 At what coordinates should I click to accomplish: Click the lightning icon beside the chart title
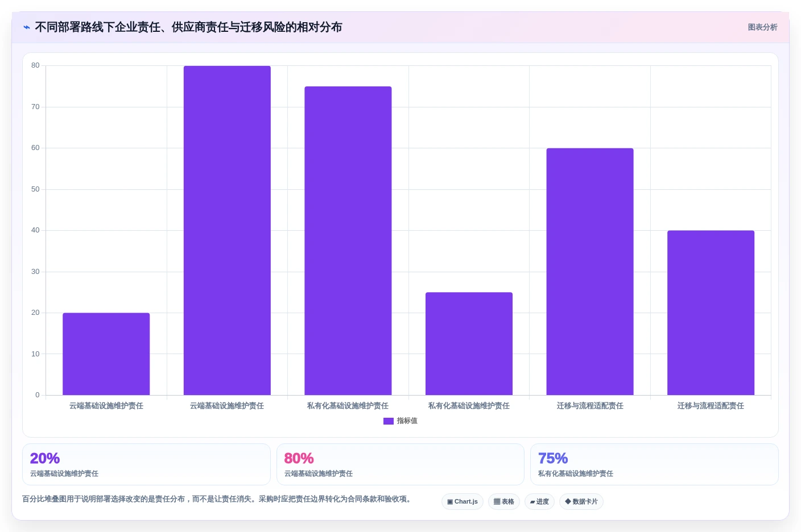click(27, 27)
